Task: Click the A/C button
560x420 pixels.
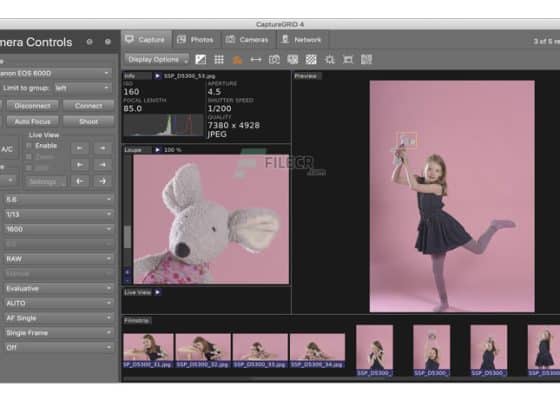Action: [8, 149]
